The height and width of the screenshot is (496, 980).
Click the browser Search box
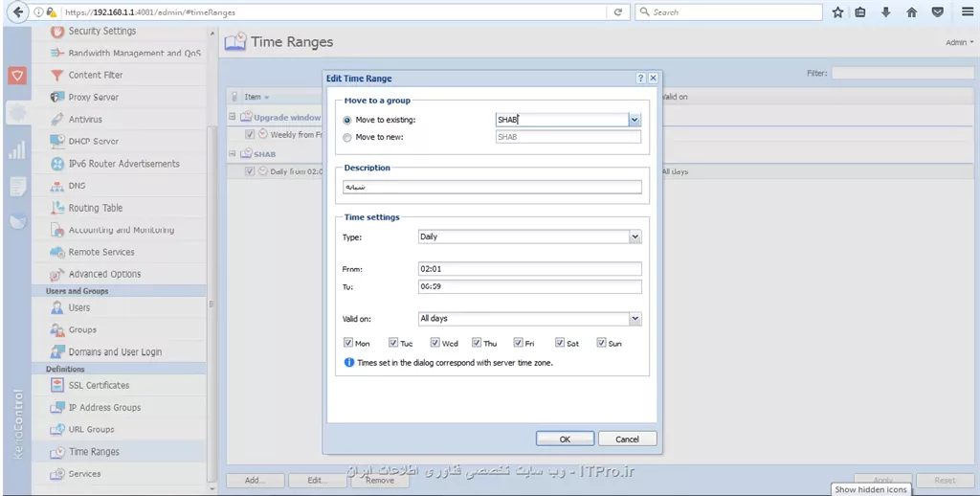coord(728,11)
